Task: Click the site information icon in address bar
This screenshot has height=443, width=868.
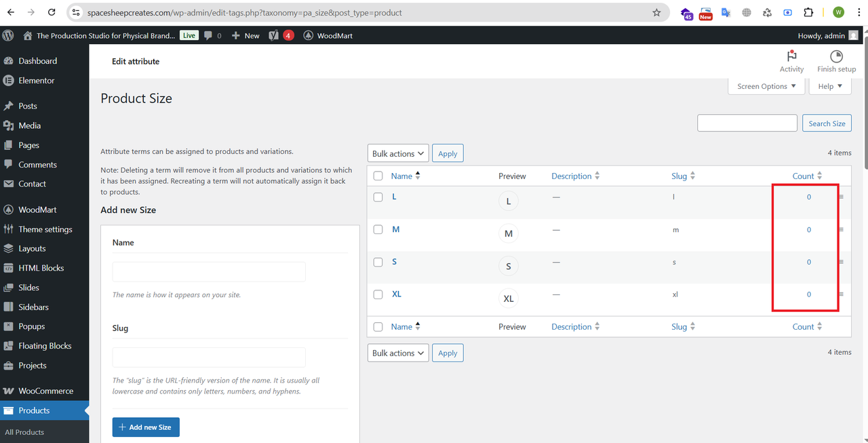Action: 76,12
